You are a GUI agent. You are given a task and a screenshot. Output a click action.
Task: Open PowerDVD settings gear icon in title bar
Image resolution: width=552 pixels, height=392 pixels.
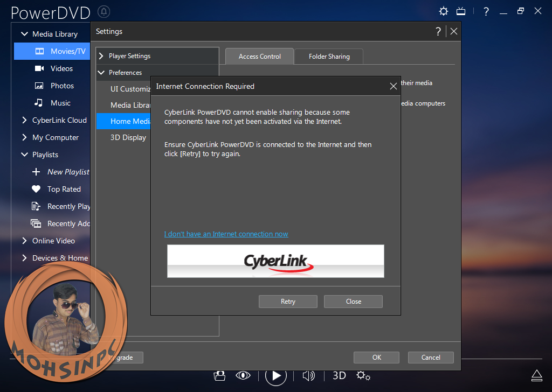coord(444,11)
